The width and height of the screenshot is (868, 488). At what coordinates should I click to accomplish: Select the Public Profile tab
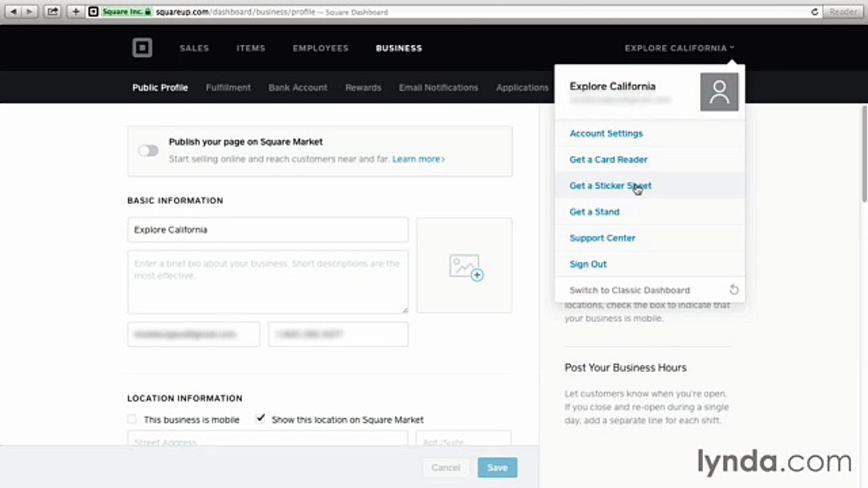(160, 87)
